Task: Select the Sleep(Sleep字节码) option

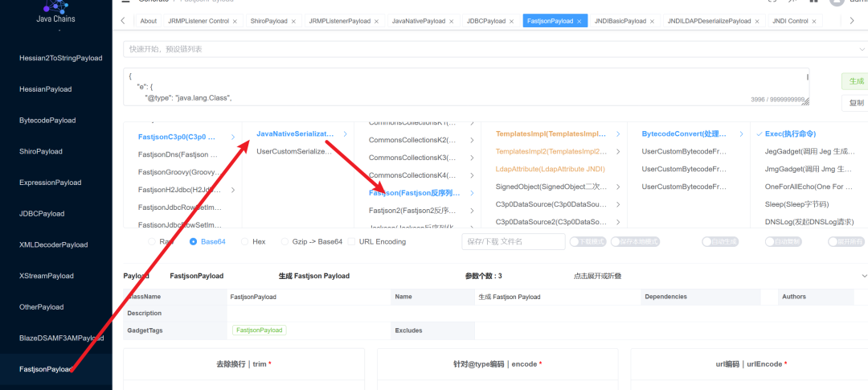Action: coord(796,204)
